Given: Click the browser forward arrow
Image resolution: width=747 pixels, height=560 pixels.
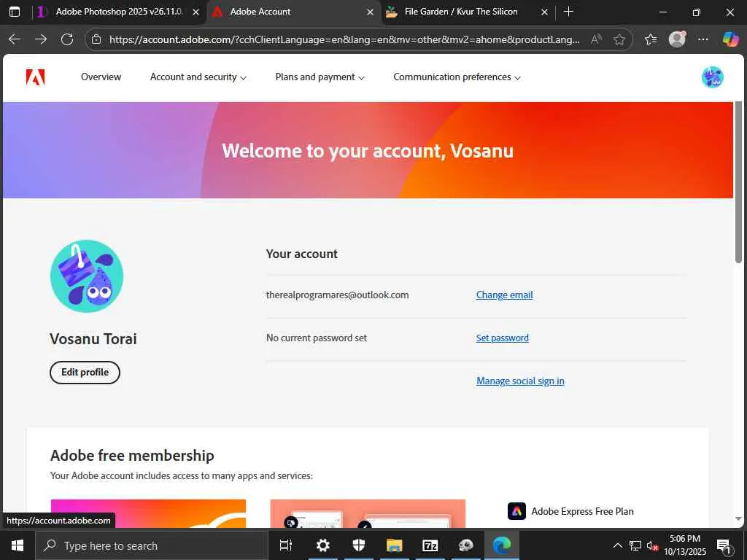Looking at the screenshot, I should [x=41, y=39].
